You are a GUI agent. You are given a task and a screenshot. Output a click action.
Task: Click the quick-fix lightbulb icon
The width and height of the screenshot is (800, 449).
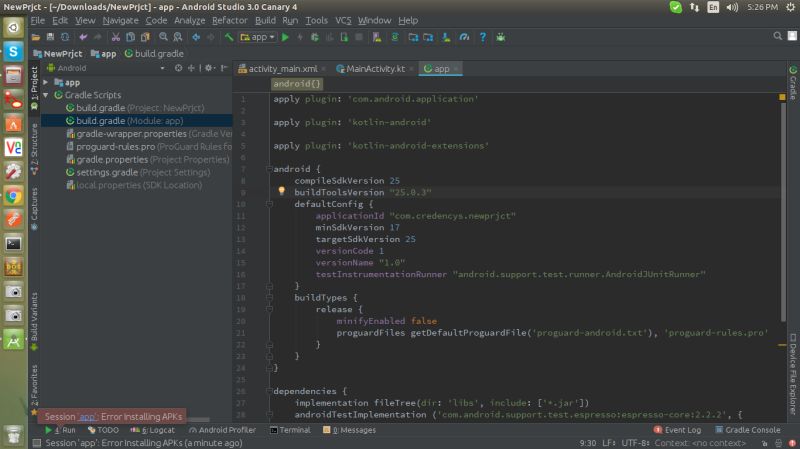(x=281, y=191)
